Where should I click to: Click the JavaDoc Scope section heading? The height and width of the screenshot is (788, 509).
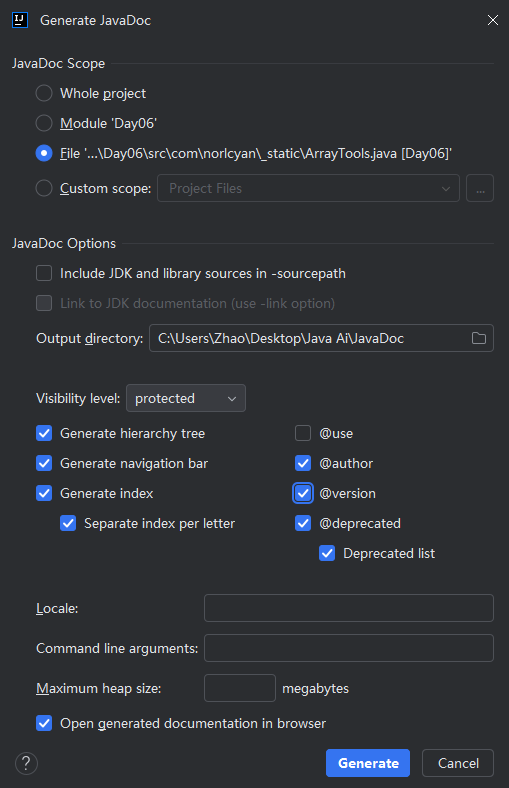[x=58, y=63]
